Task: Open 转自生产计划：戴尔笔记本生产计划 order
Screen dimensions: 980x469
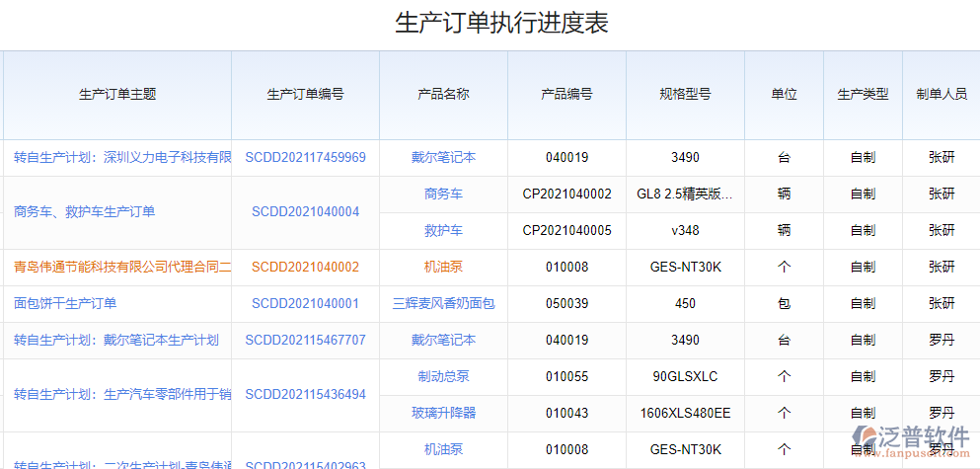Action: (x=116, y=340)
